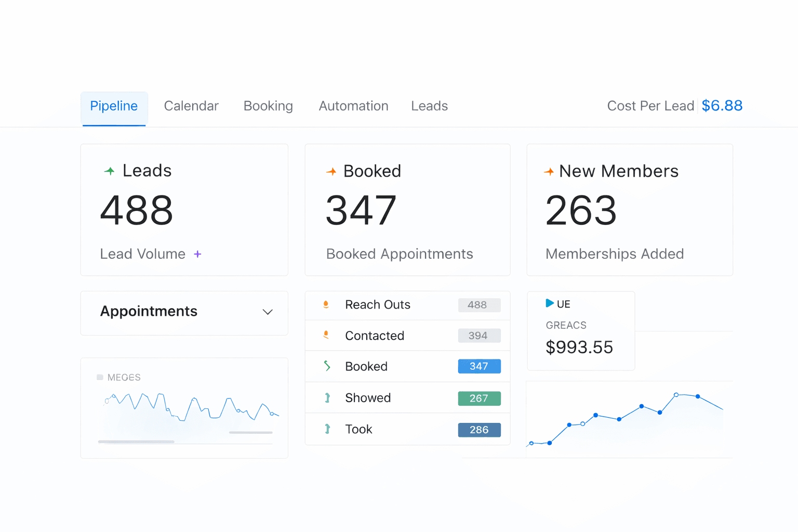Screen dimensions: 798x532
Task: Click the 394 badge in Contacted row
Action: point(479,336)
